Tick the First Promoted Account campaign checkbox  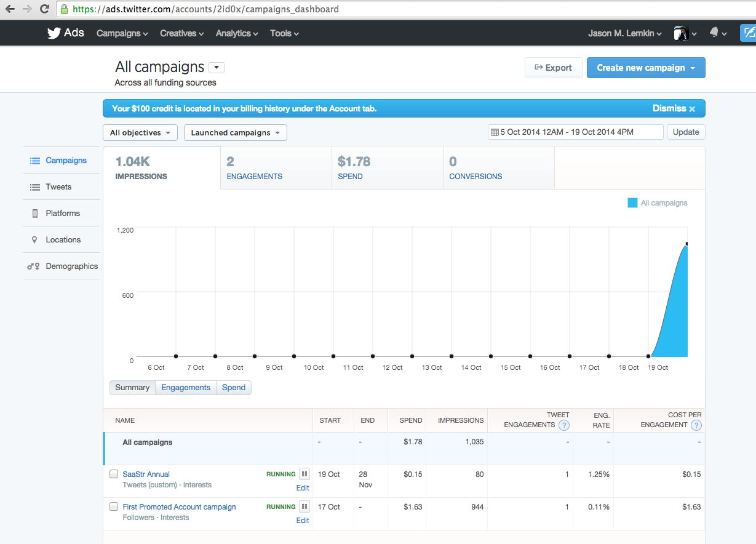pos(113,507)
